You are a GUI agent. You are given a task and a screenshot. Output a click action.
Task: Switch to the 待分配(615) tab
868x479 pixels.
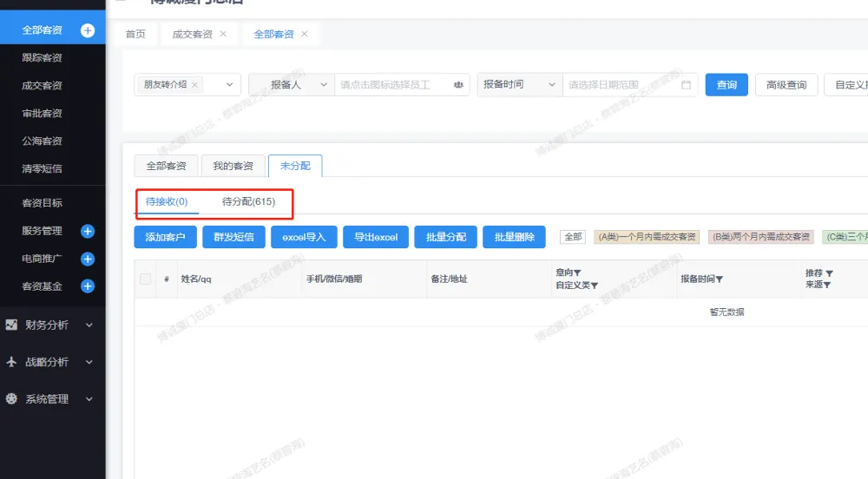click(x=248, y=202)
